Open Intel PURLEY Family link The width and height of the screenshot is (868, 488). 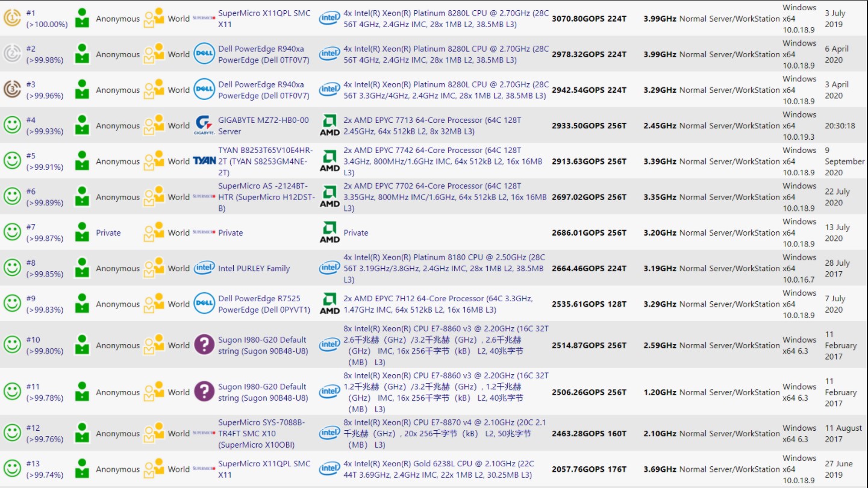pyautogui.click(x=254, y=269)
